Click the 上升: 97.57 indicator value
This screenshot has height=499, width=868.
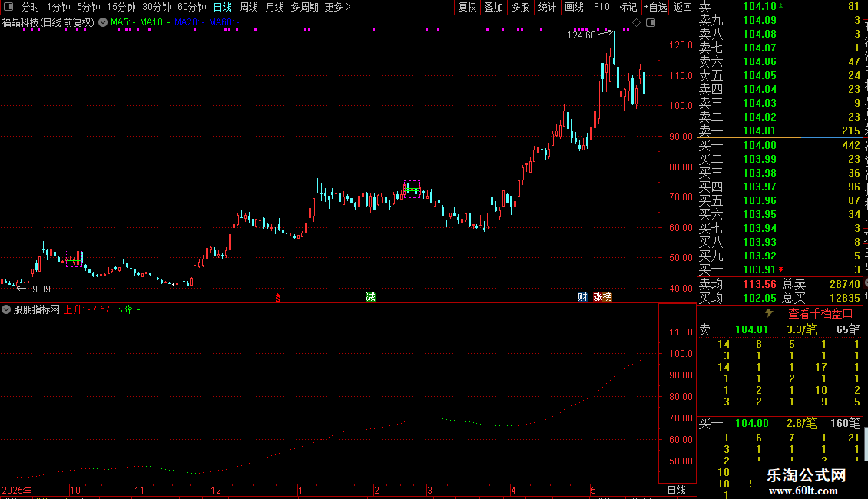coord(86,309)
